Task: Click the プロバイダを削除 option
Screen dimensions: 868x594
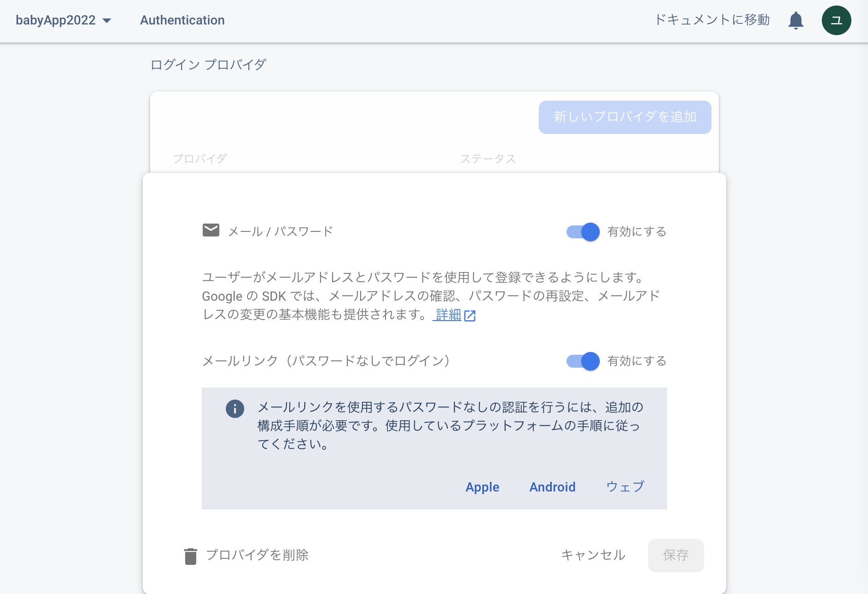Action: pos(259,556)
